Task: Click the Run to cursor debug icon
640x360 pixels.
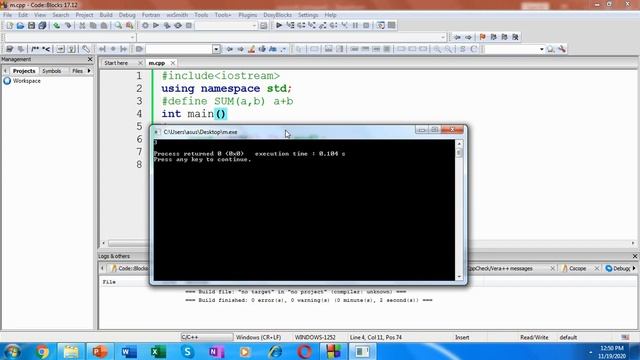Action: [290, 25]
